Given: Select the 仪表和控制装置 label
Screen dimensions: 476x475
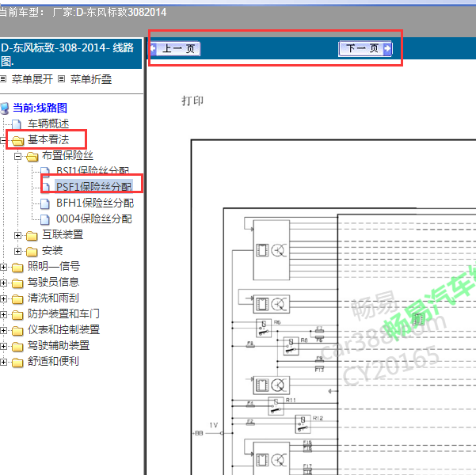Looking at the screenshot, I should tap(63, 329).
